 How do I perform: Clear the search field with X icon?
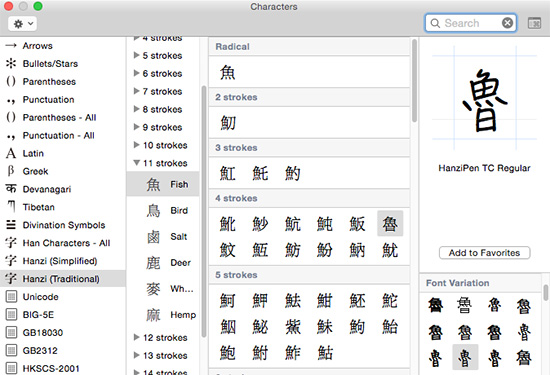coord(507,23)
